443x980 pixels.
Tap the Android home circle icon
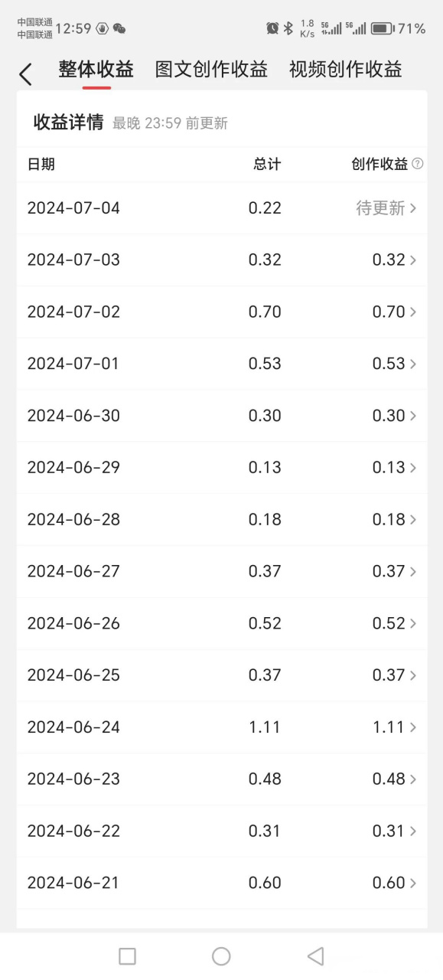coord(221,955)
